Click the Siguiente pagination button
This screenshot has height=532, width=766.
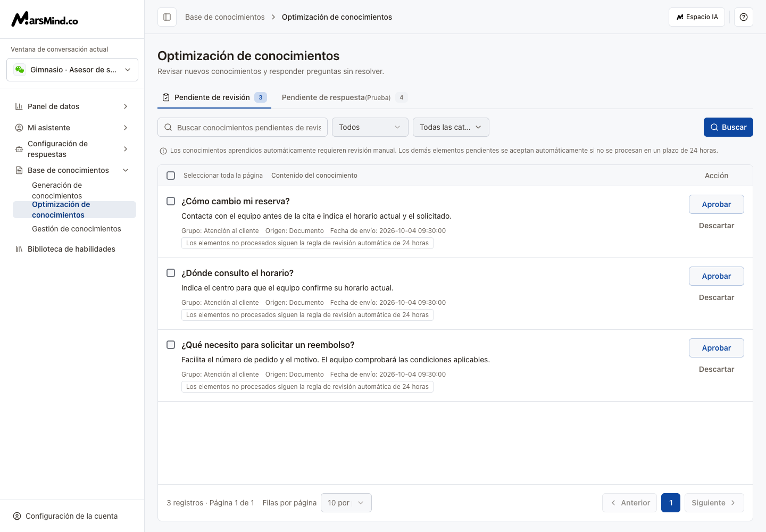[714, 503]
